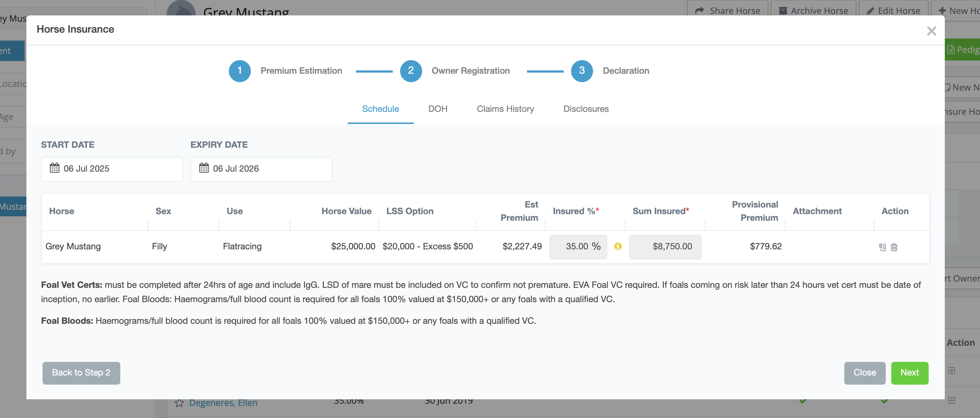Click the attach document icon for Grey Mustang

[882, 247]
